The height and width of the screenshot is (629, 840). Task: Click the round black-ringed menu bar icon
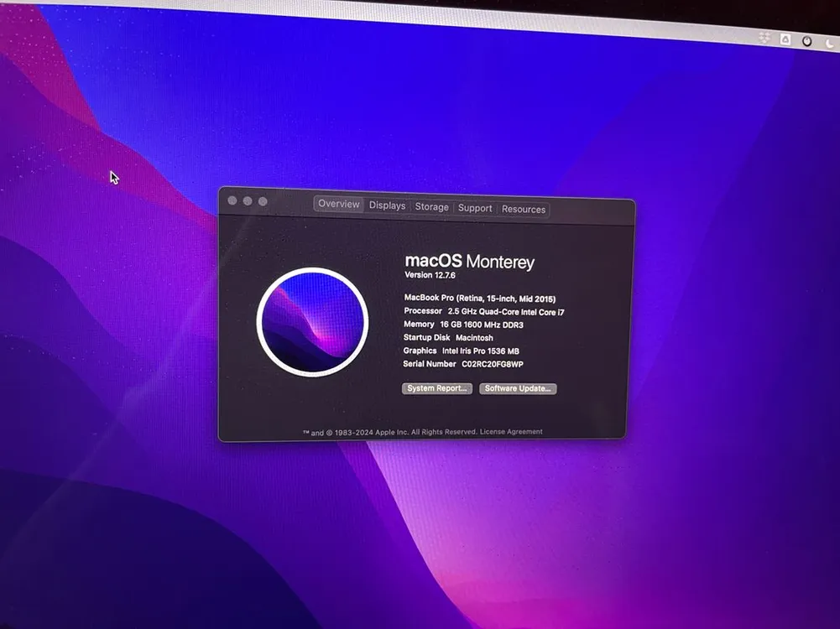point(806,41)
